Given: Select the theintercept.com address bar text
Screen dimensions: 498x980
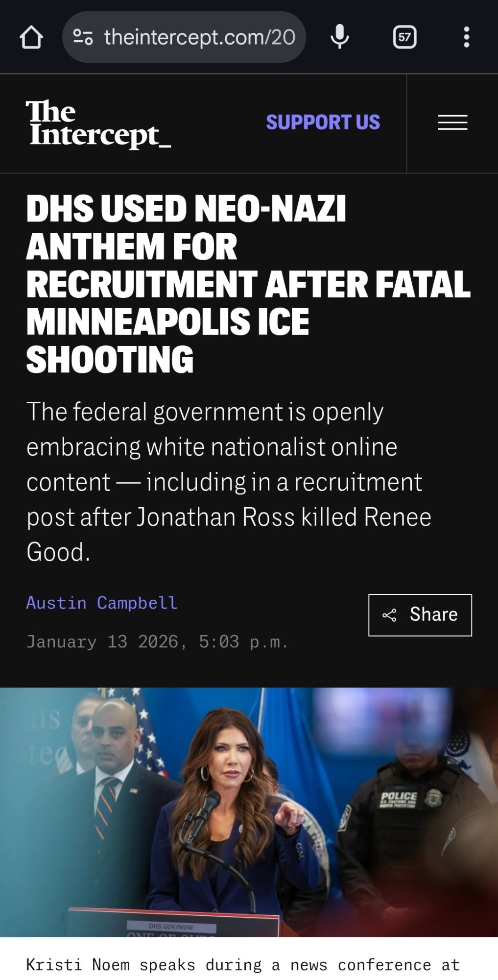Looking at the screenshot, I should pyautogui.click(x=200, y=37).
